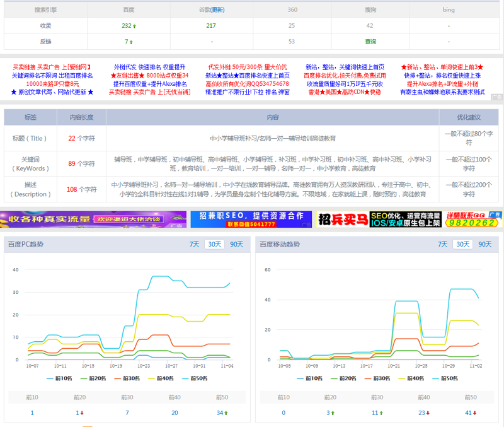
Task: Open Google 收录 count 217
Action: 211,26
